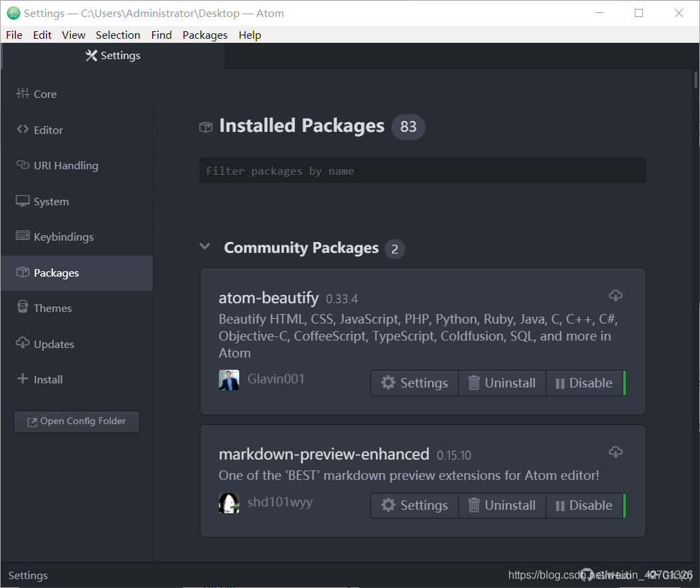Click the Settings status bar label
Image resolution: width=700 pixels, height=588 pixels.
coord(28,576)
